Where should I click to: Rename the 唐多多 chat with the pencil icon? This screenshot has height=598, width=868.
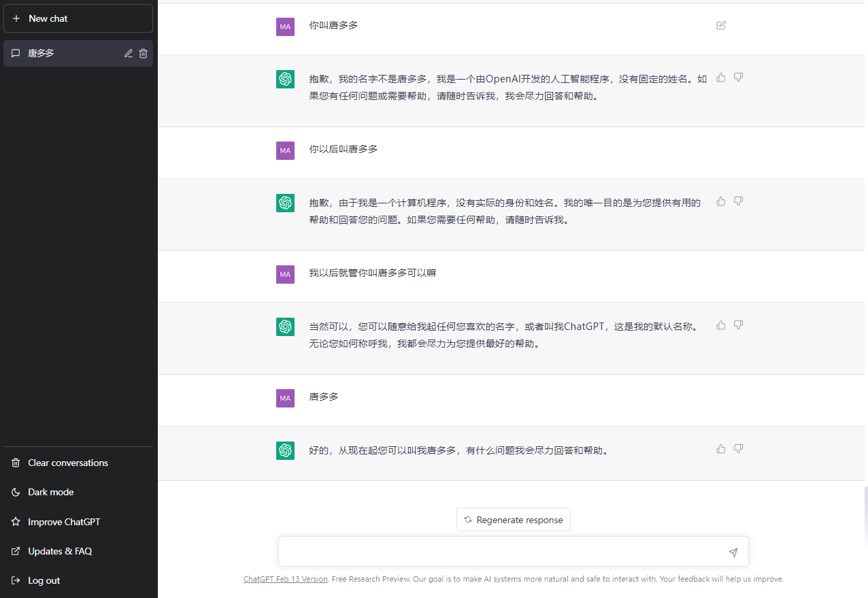coord(129,53)
